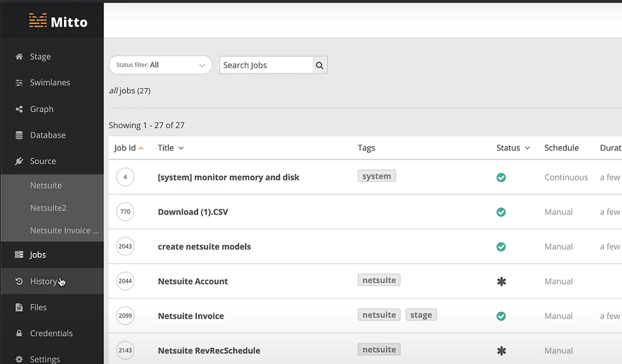Click the search magnifier icon

coord(319,65)
